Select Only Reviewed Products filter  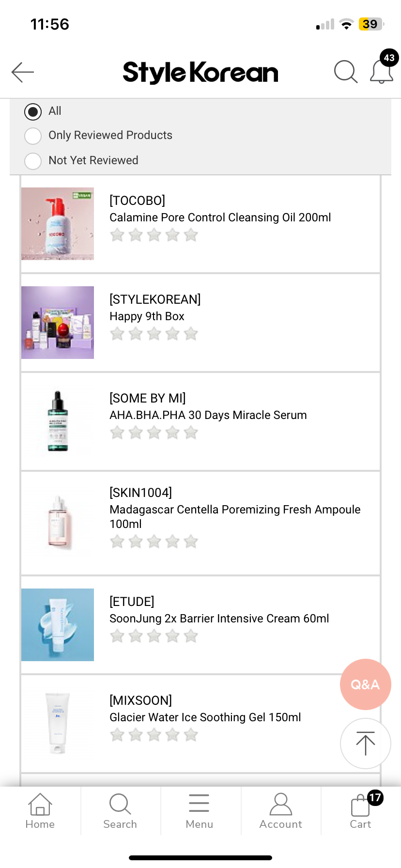[33, 136]
